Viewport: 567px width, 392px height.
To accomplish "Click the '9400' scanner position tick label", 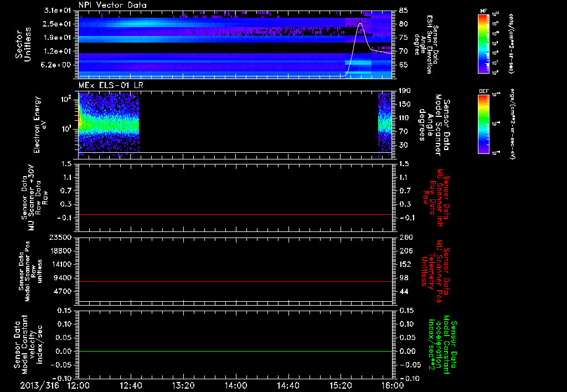I will 63,278.
